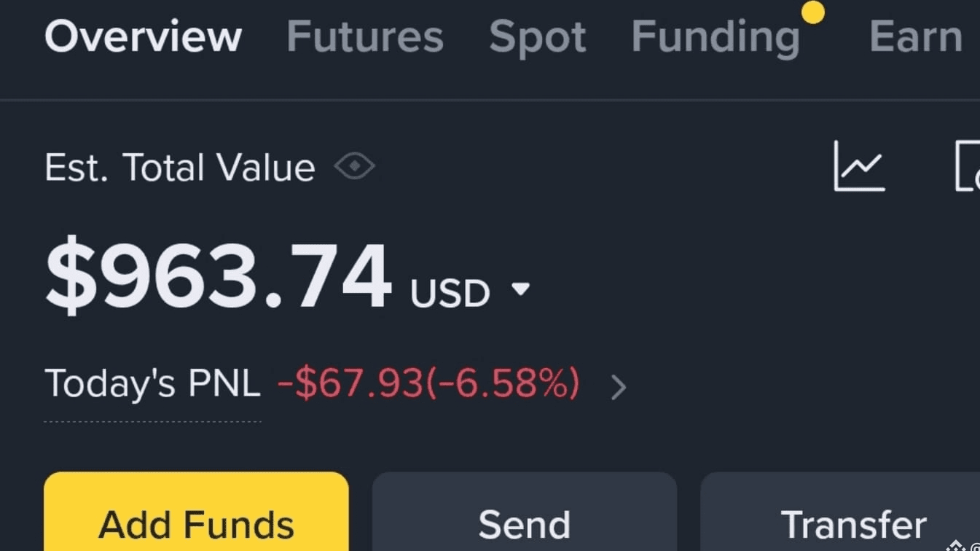980x551 pixels.
Task: Expand Today's PNL details with right chevron
Action: [618, 387]
